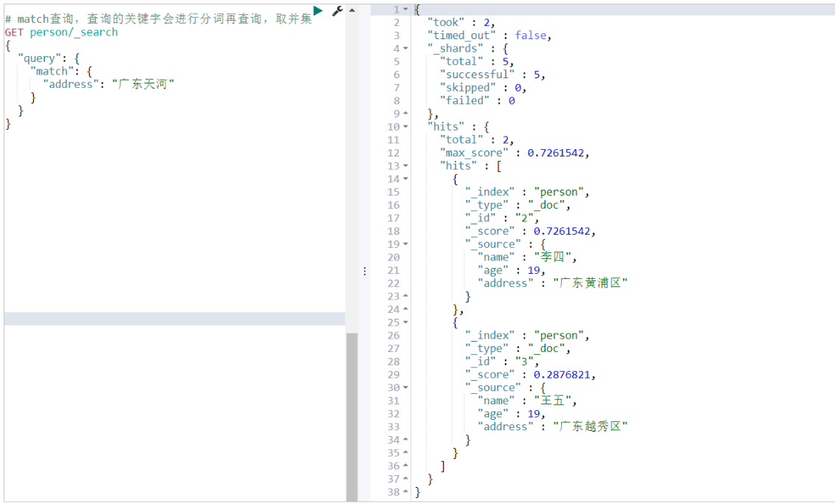Click the fold end marker on line 9

click(x=405, y=114)
